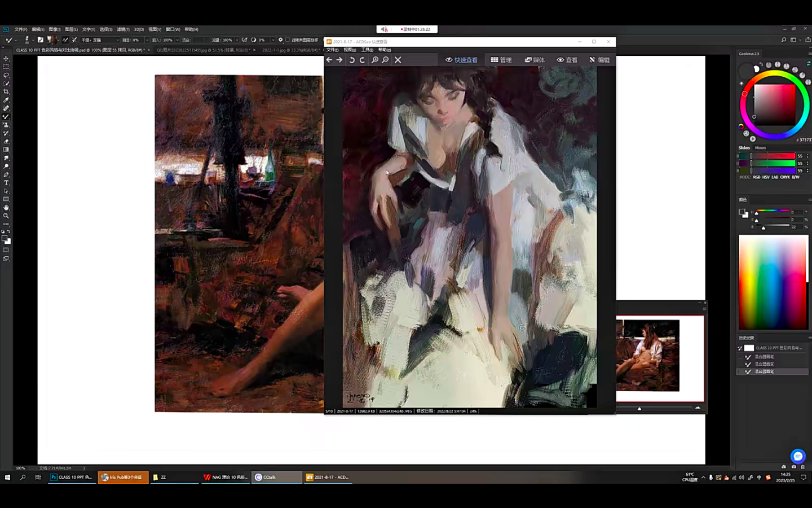Select the Move tool in left toolbar

6,59
